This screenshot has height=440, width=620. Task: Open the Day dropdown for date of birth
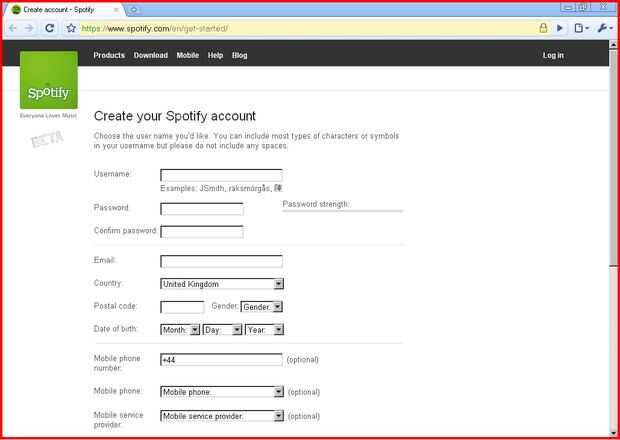point(222,330)
